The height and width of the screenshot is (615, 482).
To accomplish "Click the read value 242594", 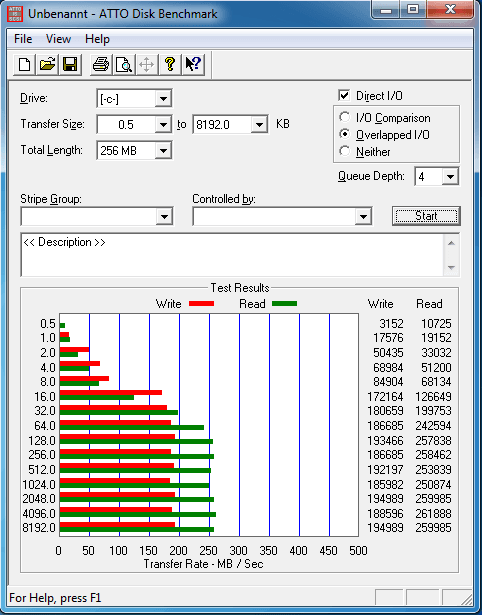I will point(433,426).
